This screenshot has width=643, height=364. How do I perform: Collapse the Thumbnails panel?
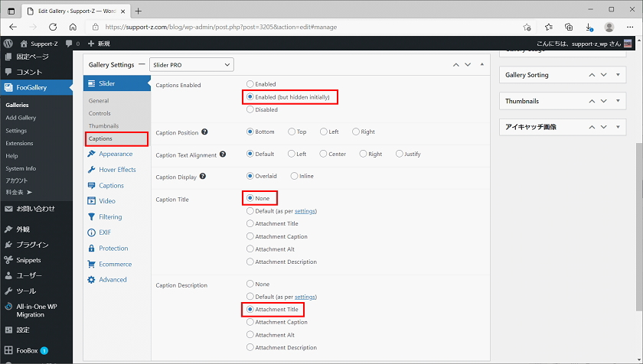[x=617, y=101]
